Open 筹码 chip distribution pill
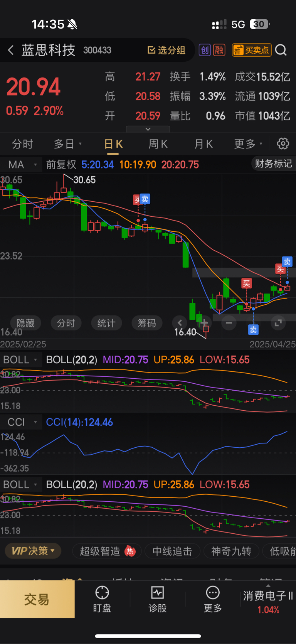 147,323
